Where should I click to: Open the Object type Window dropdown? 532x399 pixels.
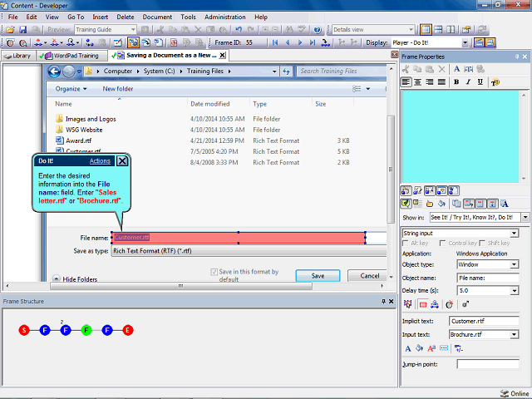click(515, 264)
